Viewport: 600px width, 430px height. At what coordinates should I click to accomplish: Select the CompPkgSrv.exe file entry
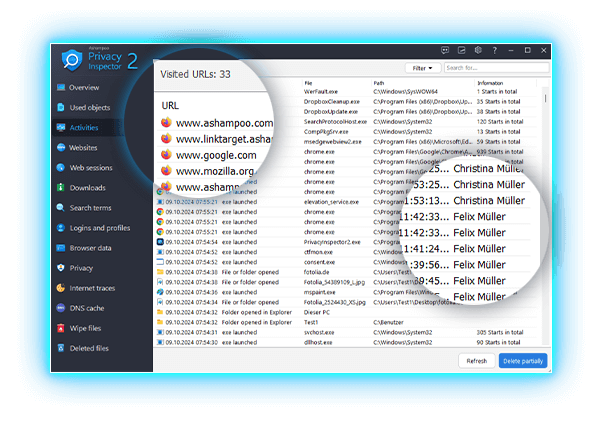pos(326,132)
